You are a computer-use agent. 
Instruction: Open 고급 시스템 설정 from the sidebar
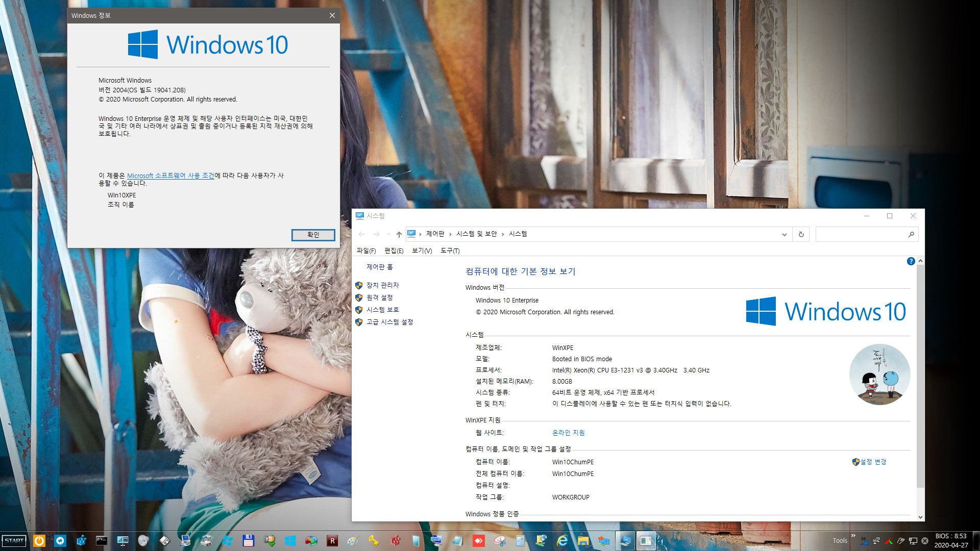click(389, 322)
